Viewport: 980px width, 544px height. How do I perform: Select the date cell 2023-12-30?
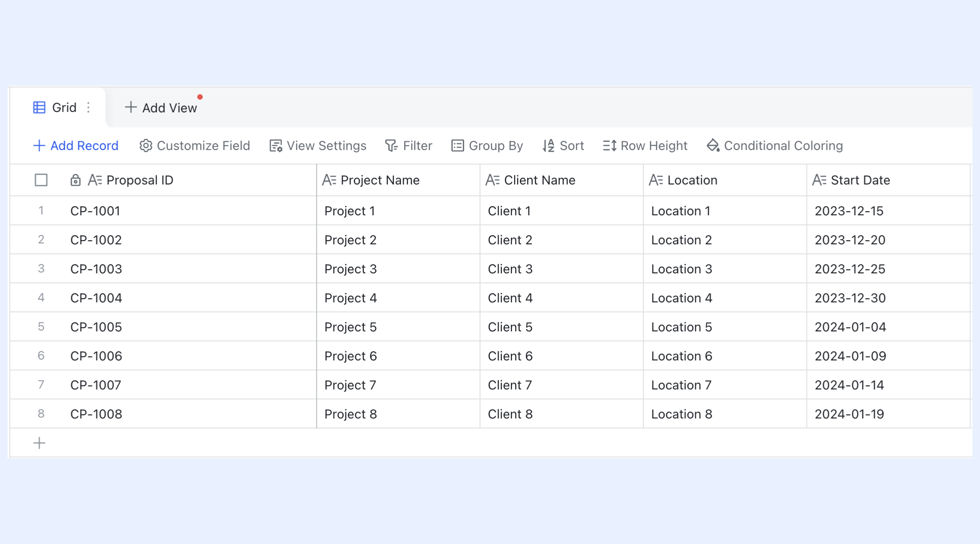click(x=888, y=298)
